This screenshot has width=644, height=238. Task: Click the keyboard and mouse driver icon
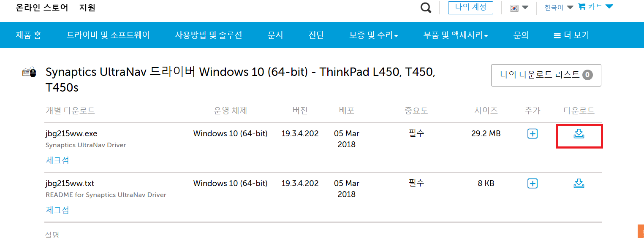(29, 73)
